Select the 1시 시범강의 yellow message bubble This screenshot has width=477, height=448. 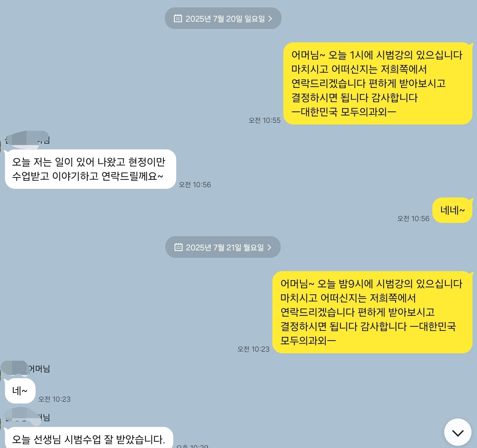(x=378, y=83)
